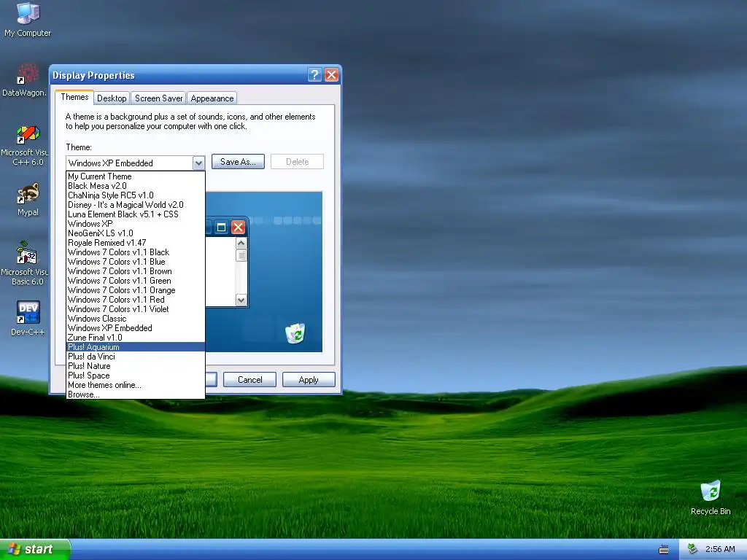Viewport: 747px width, 560px height.
Task: Choose Luna Element Black v5.1 + CSS
Action: click(135, 214)
